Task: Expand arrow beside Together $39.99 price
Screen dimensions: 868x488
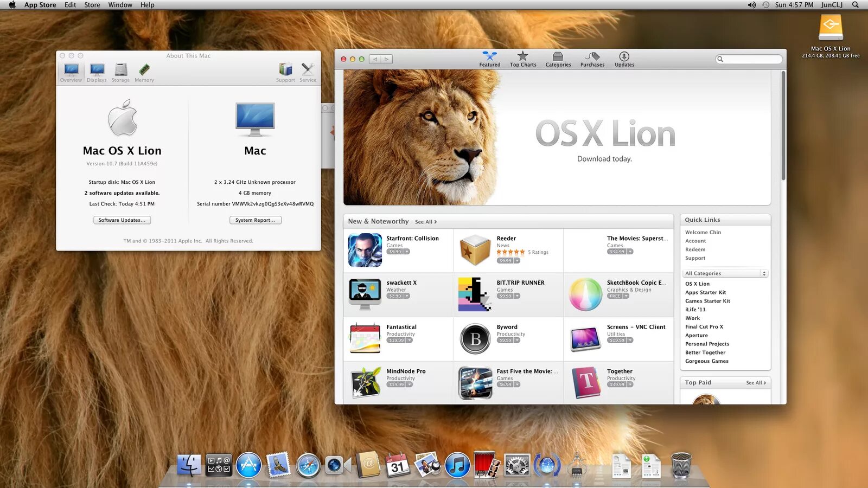Action: click(x=630, y=384)
